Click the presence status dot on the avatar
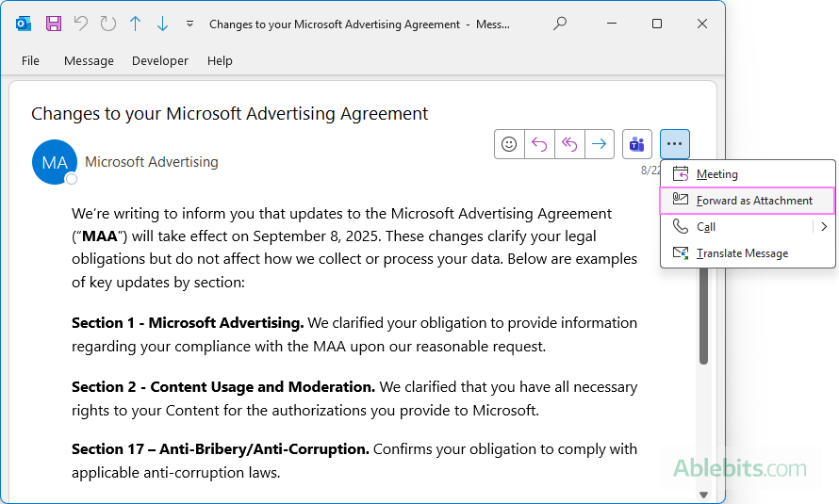839x504 pixels. point(71,179)
